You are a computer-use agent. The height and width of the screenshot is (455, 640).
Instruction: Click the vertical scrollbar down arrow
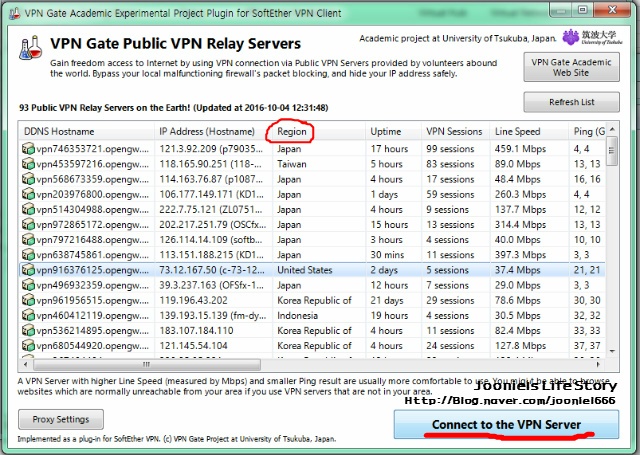click(612, 351)
